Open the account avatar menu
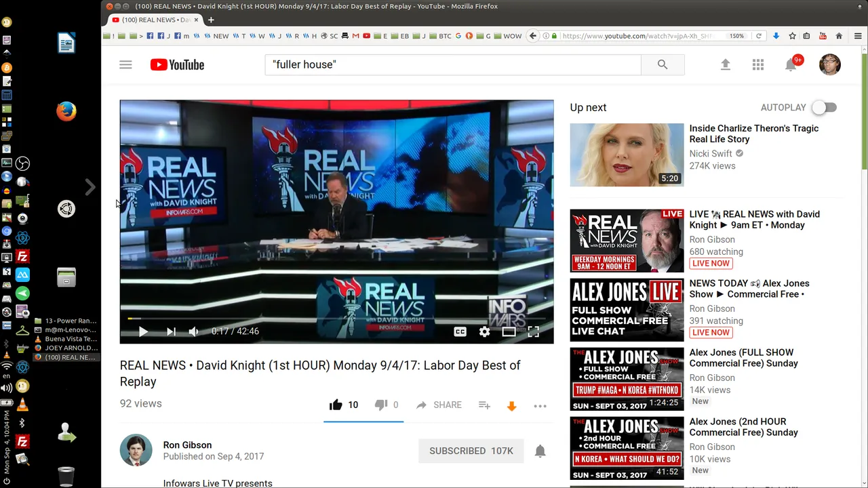The height and width of the screenshot is (488, 868). 830,64
